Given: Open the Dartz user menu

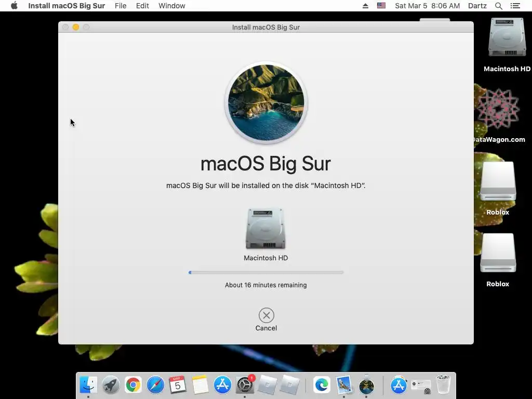Looking at the screenshot, I should [477, 6].
